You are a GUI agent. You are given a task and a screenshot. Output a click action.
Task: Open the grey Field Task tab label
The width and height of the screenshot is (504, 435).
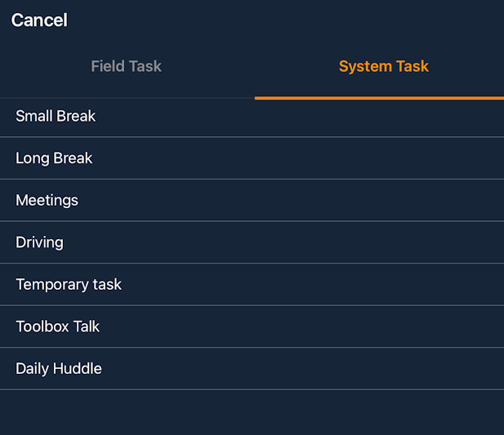126,67
